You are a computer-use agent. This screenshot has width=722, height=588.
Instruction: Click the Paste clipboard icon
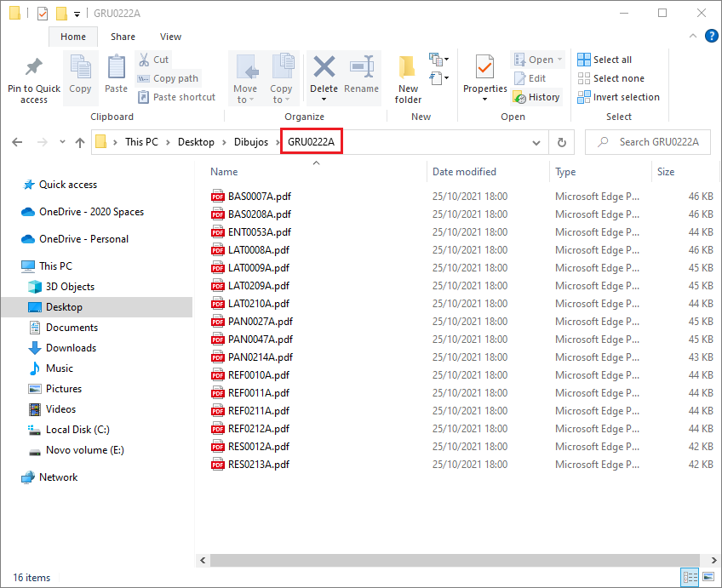[116, 66]
